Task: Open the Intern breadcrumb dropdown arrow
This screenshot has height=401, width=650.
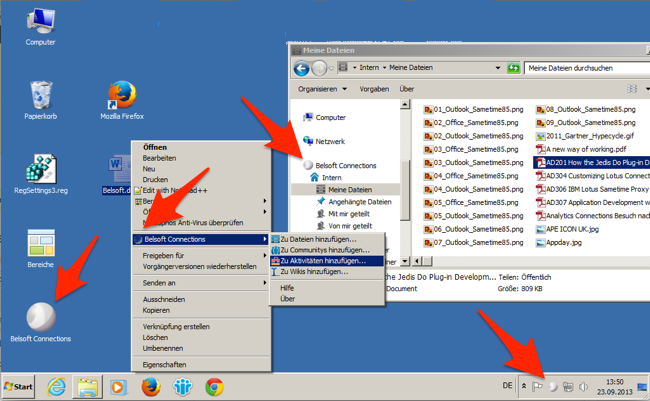Action: 384,68
